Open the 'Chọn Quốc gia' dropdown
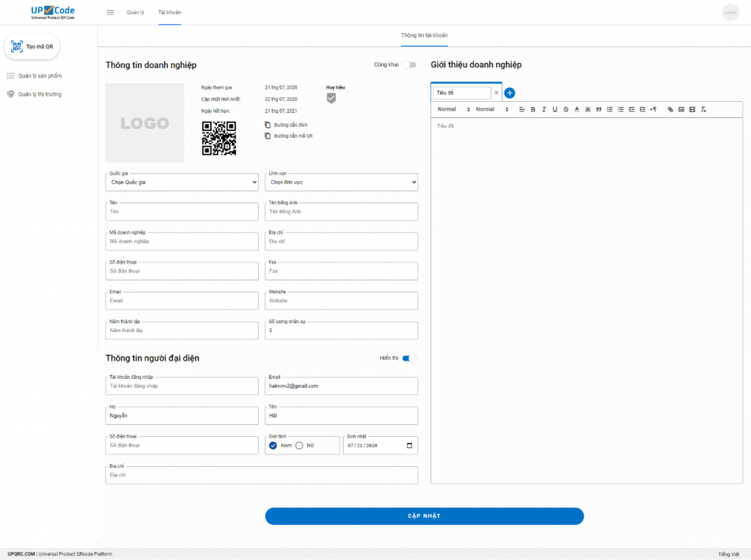The width and height of the screenshot is (751, 560). coord(181,182)
